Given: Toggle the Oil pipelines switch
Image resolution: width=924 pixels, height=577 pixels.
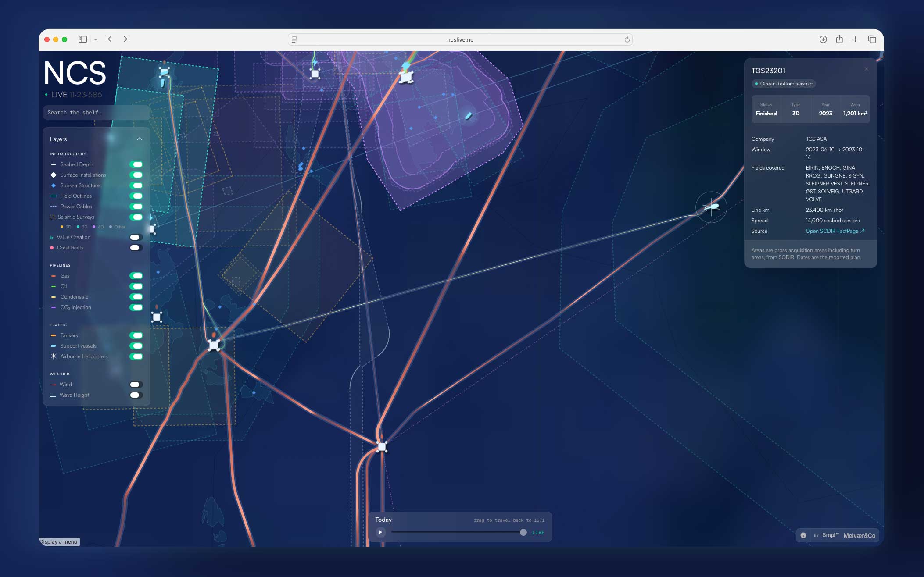Looking at the screenshot, I should (x=136, y=286).
